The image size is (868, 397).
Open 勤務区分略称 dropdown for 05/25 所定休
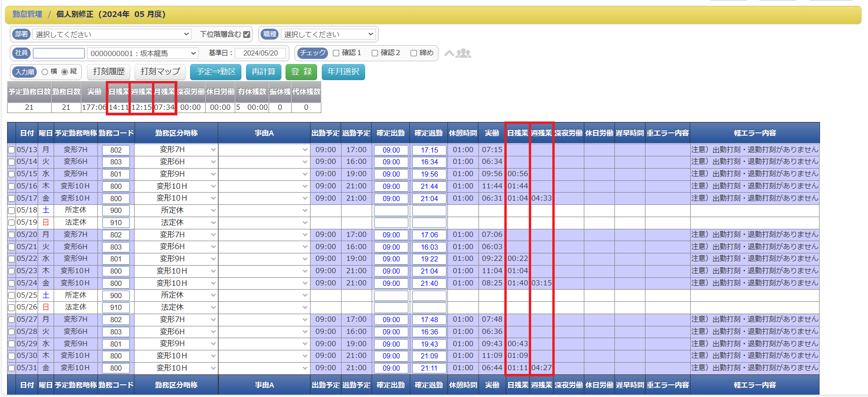click(176, 295)
